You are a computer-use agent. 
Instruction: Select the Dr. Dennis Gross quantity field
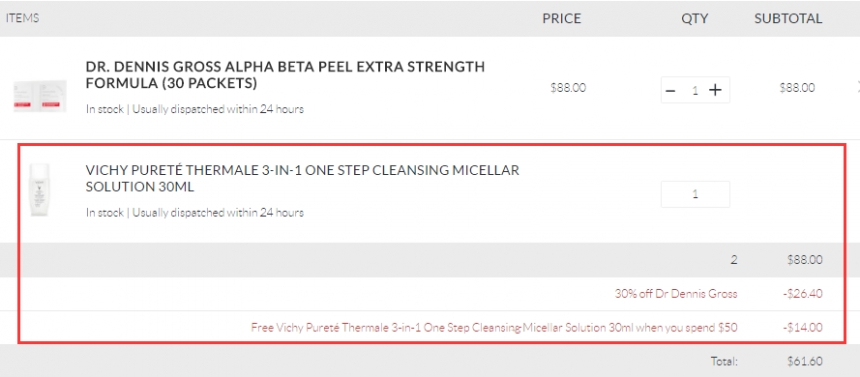[x=695, y=91]
